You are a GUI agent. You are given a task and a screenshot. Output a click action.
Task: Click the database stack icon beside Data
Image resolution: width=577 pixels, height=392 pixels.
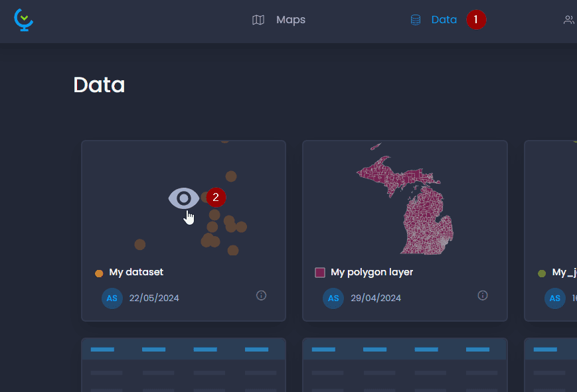tap(416, 20)
